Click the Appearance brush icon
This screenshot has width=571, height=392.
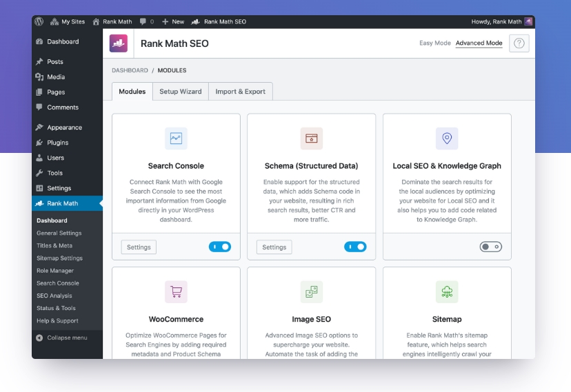point(39,127)
